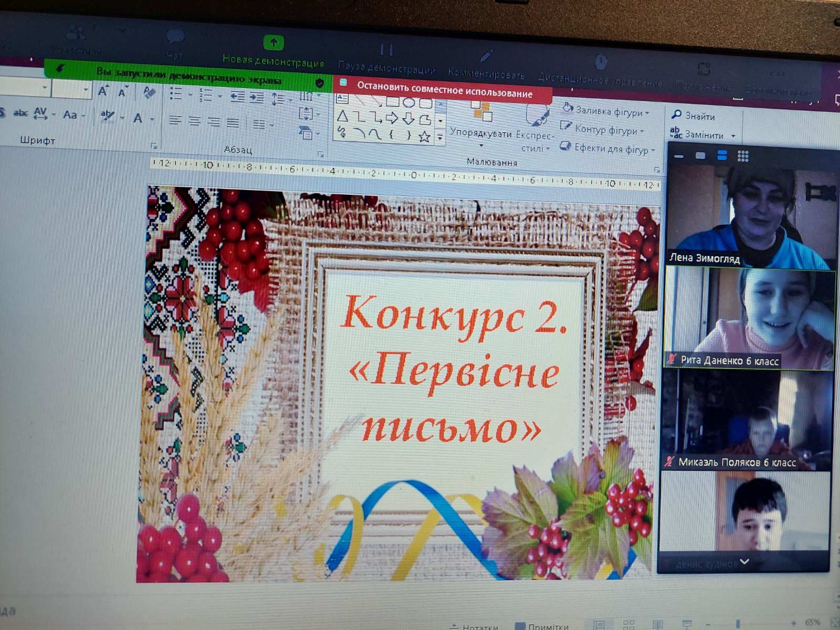Click Знайти find button
The image size is (840, 630).
tap(693, 115)
